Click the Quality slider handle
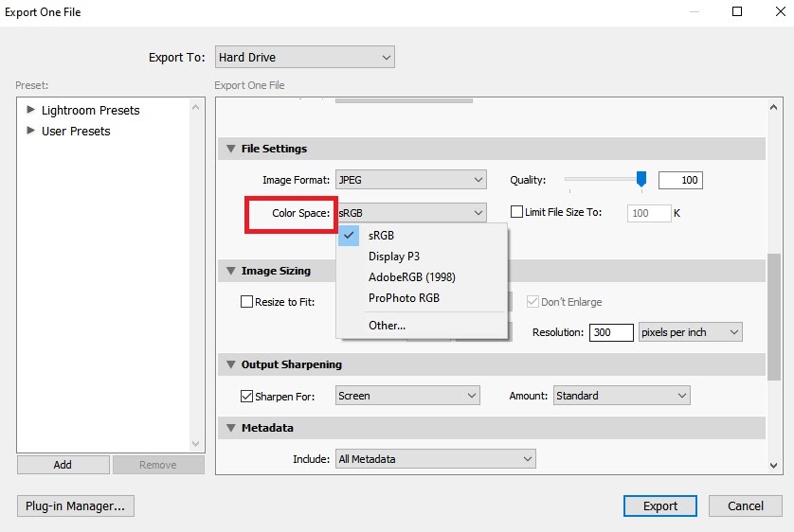This screenshot has height=532, width=794. [641, 179]
